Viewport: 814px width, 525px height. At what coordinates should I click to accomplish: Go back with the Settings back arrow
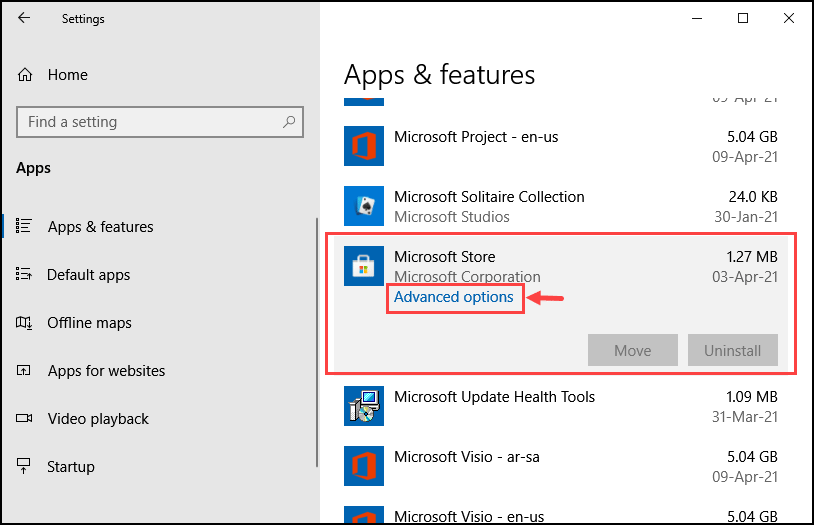coord(24,18)
